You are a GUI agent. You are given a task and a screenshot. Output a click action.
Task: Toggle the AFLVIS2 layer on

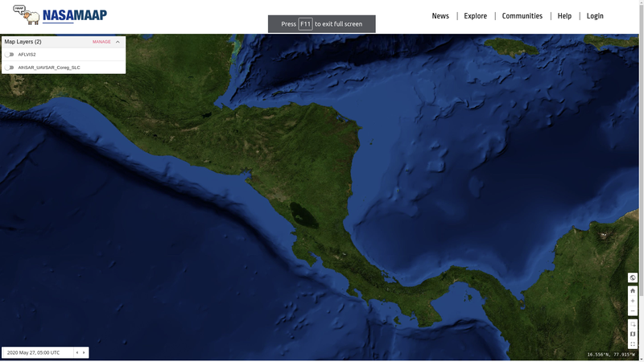(x=9, y=55)
